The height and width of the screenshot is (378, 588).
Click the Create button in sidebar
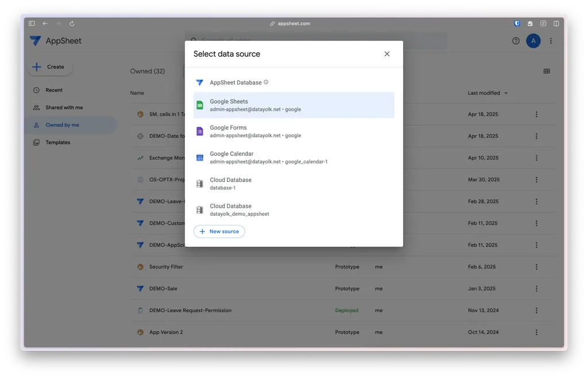[50, 67]
